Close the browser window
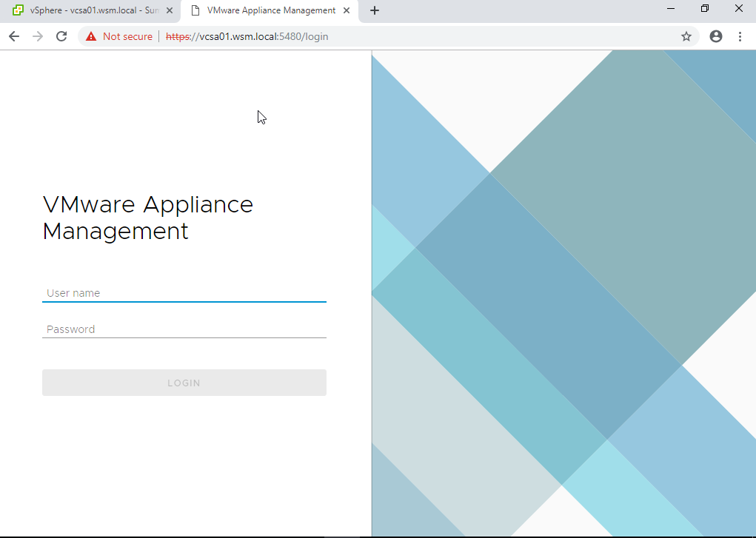Screen dimensions: 756x538 [x=739, y=9]
